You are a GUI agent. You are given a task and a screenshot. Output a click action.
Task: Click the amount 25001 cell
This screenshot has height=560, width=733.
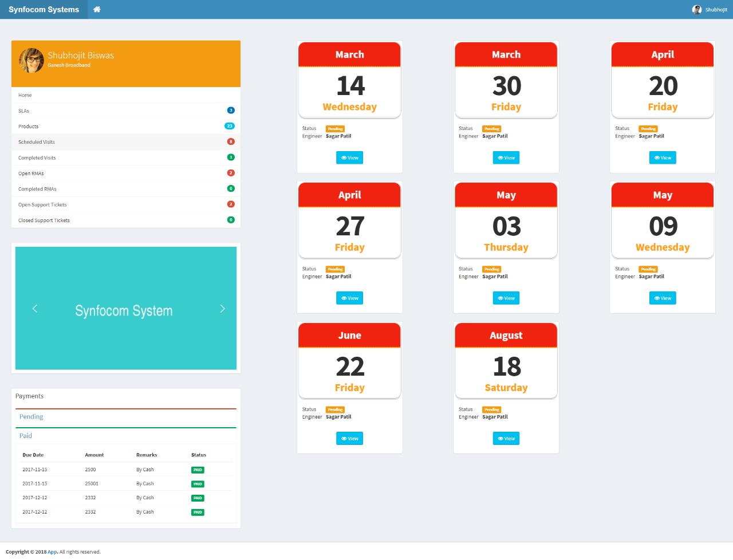point(92,484)
